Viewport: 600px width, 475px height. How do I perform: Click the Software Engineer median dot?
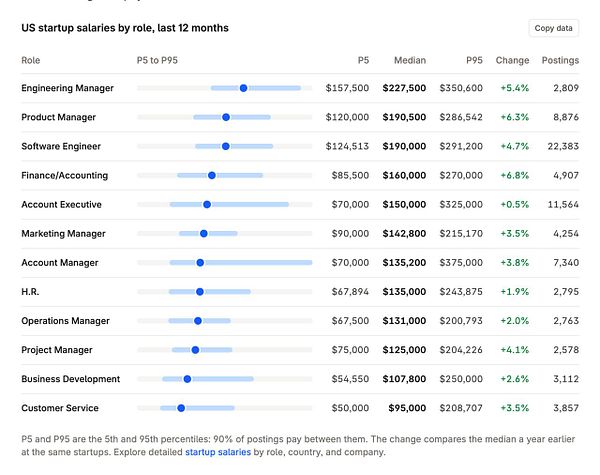225,146
